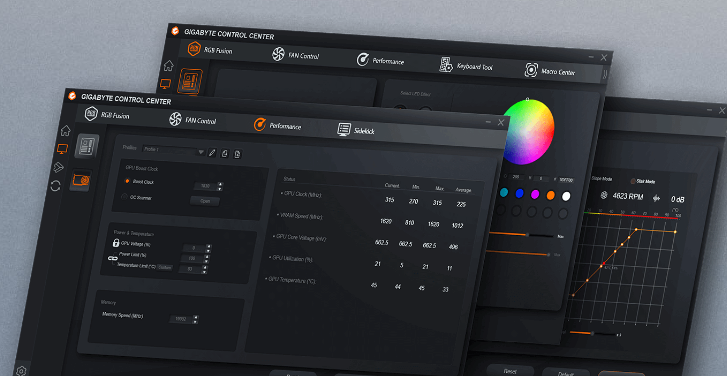Click the Reset button at bottom right
The image size is (727, 376).
pos(509,371)
